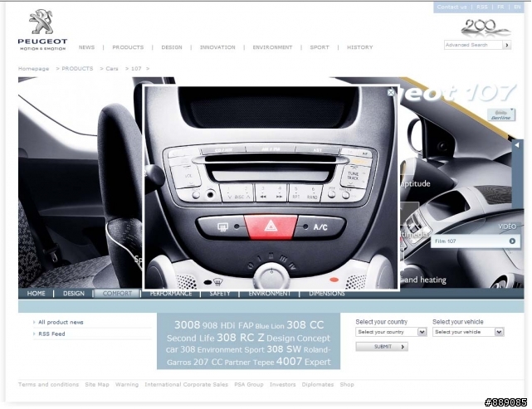Click Partner Tepee tag
Screen dimensions: 532x409
click(249, 363)
